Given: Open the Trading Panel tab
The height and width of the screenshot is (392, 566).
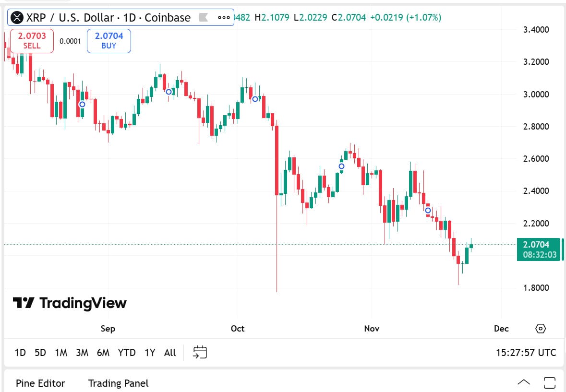Looking at the screenshot, I should pos(118,383).
